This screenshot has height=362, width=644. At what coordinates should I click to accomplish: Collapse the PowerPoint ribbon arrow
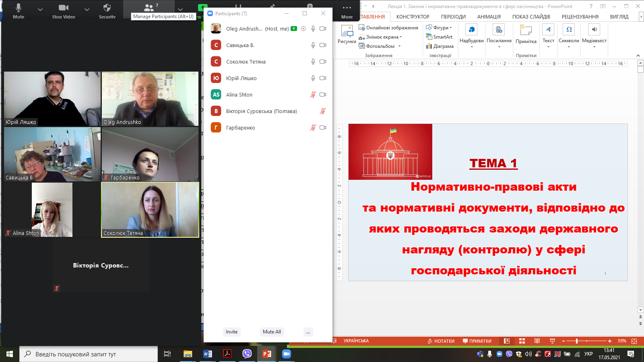638,56
